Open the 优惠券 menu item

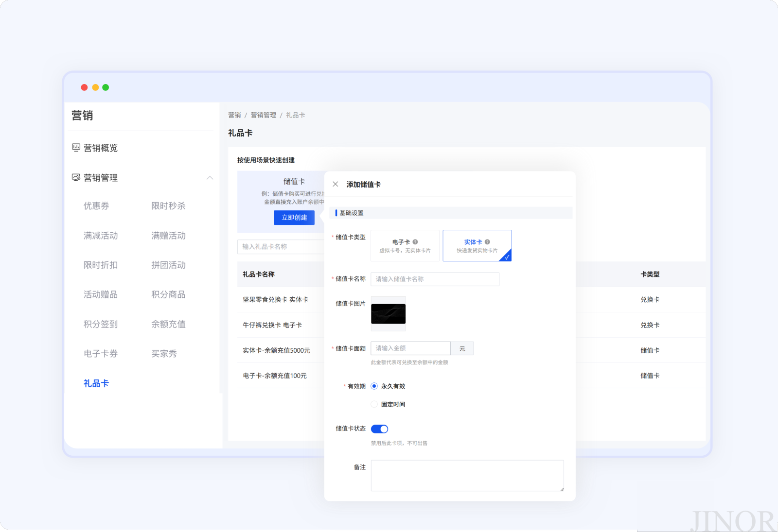tap(96, 206)
